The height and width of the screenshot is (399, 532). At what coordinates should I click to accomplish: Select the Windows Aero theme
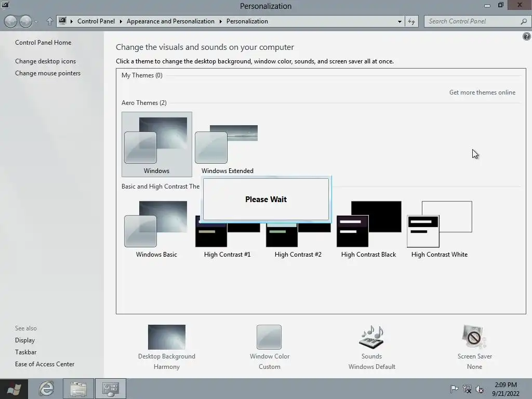[x=157, y=144]
